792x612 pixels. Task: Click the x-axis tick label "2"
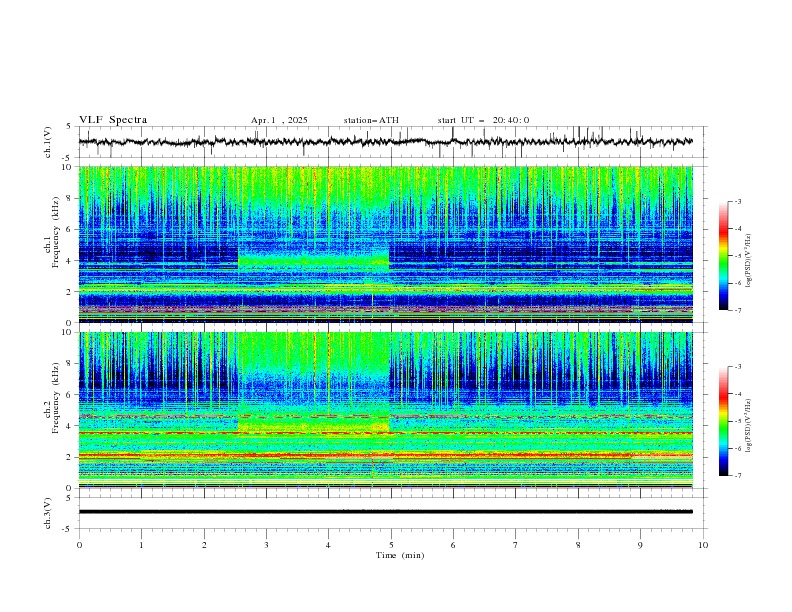click(204, 545)
